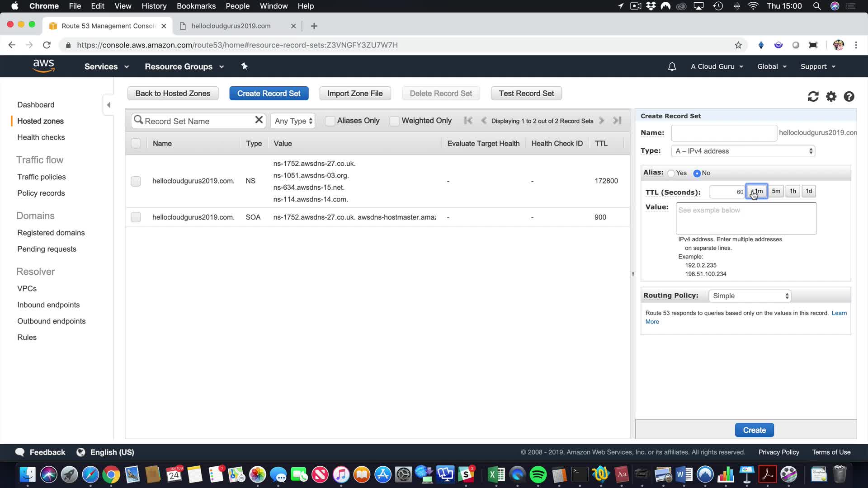This screenshot has width=868, height=488.
Task: Open the record Type dropdown
Action: click(743, 151)
